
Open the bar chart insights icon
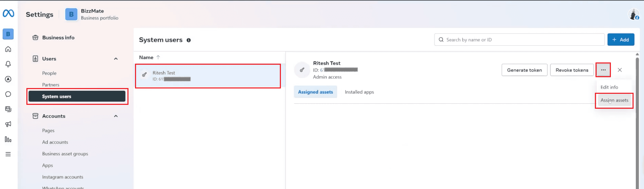[8, 139]
